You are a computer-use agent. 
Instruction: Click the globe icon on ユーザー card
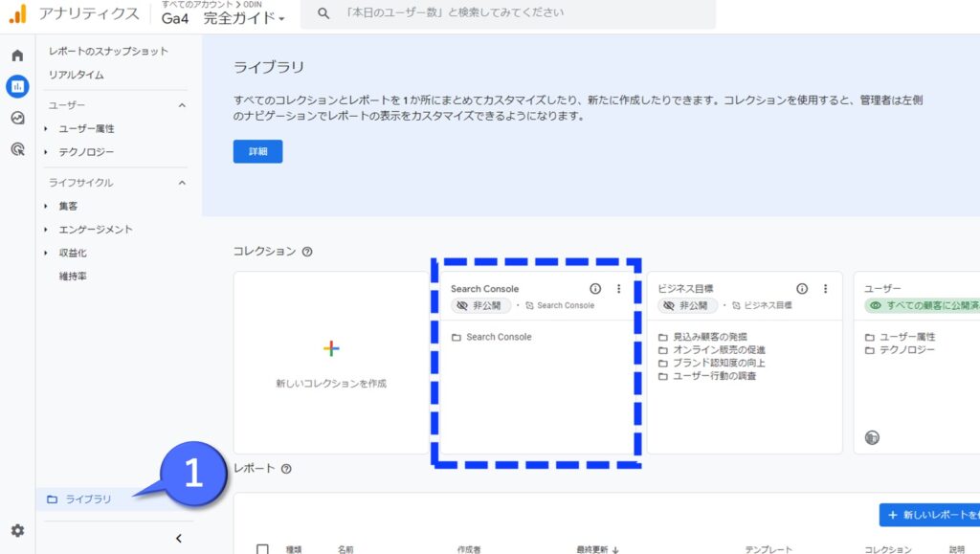(872, 437)
